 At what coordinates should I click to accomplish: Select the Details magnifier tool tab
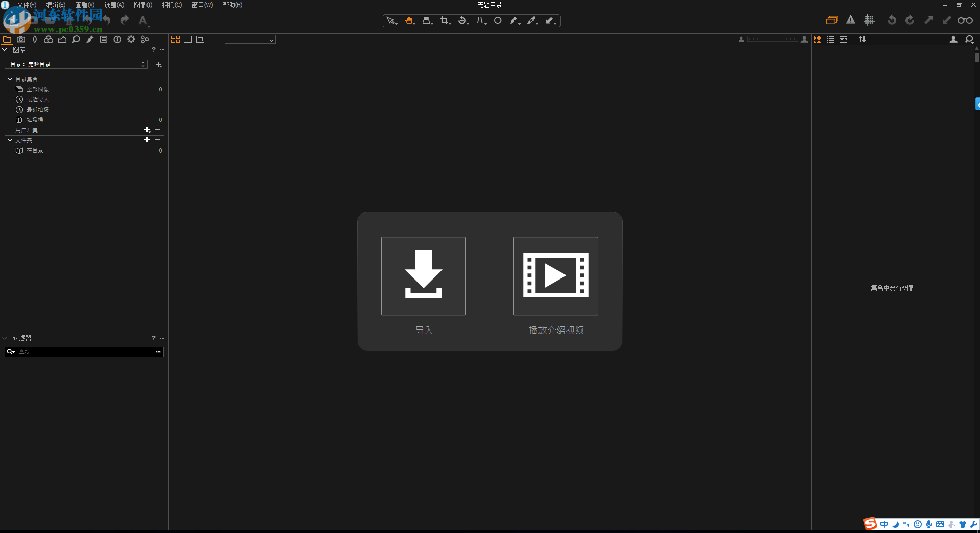point(76,39)
